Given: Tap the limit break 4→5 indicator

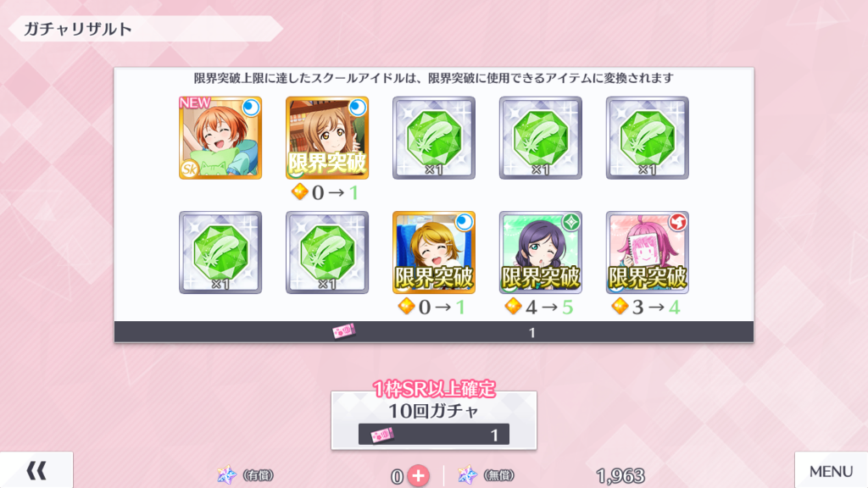Looking at the screenshot, I should coord(539,307).
